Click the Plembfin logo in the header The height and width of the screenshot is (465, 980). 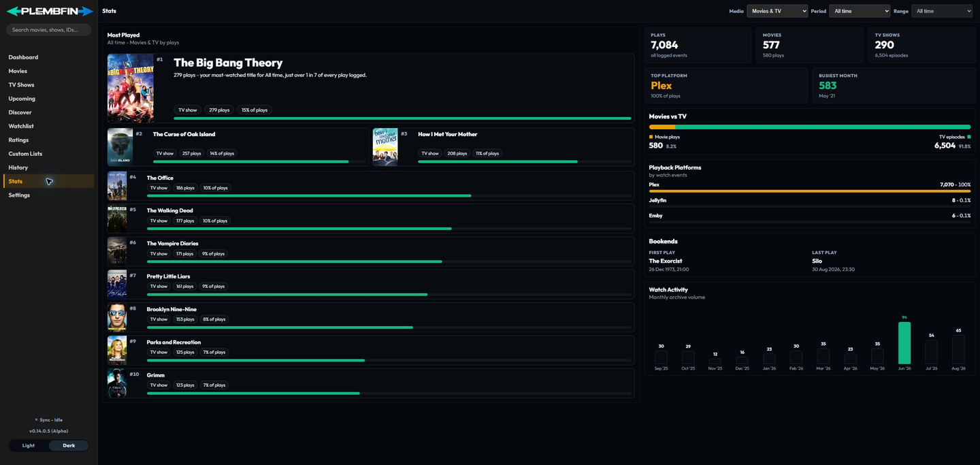click(x=49, y=11)
